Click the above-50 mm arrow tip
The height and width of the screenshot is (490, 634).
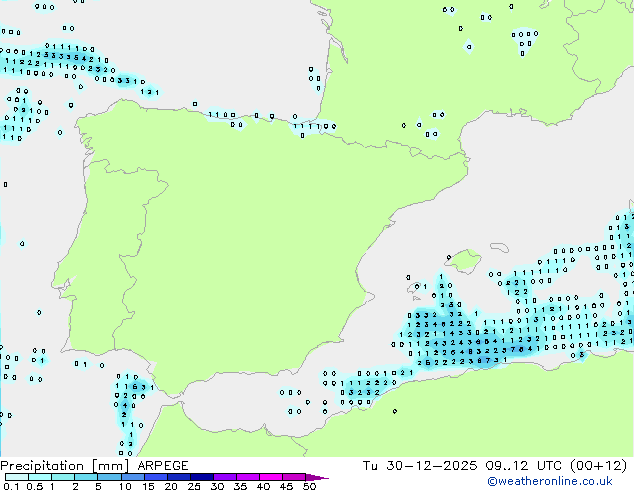(317, 477)
